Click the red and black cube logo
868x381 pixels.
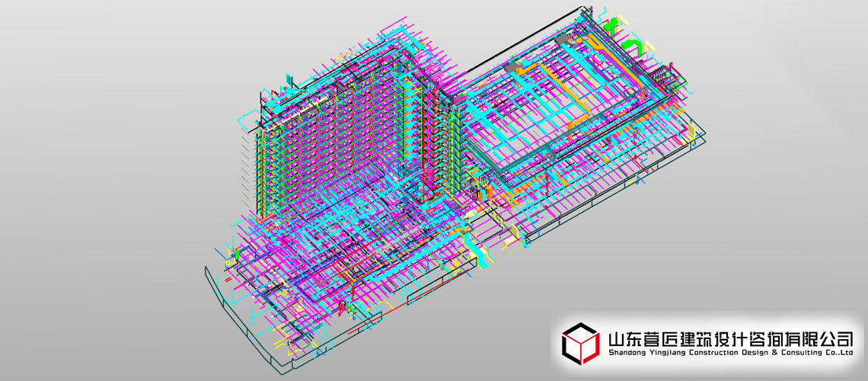(581, 343)
